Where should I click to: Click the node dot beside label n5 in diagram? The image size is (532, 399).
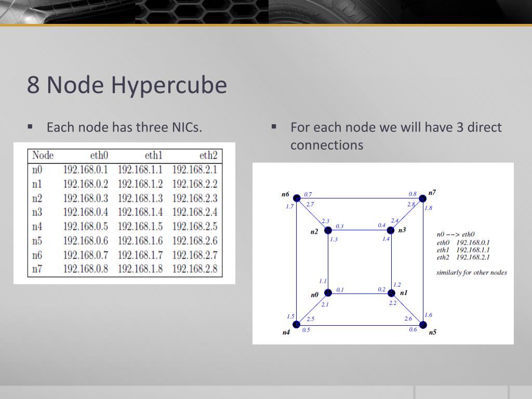[423, 325]
